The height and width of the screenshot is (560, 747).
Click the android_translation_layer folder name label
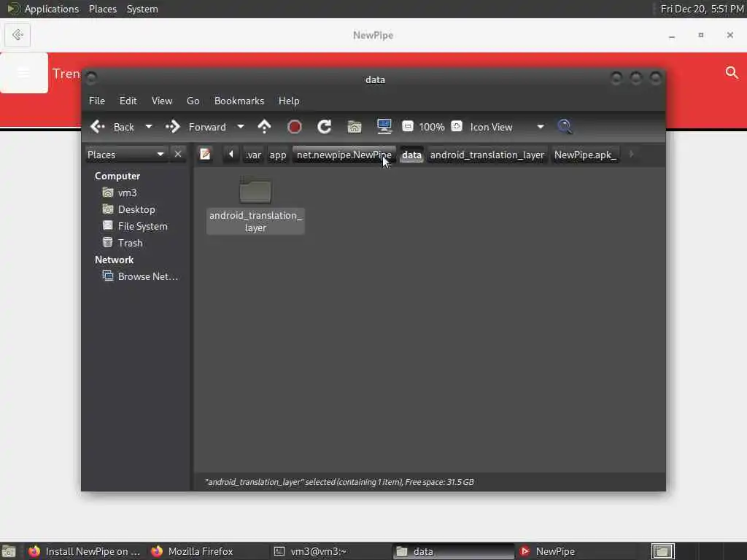click(255, 222)
